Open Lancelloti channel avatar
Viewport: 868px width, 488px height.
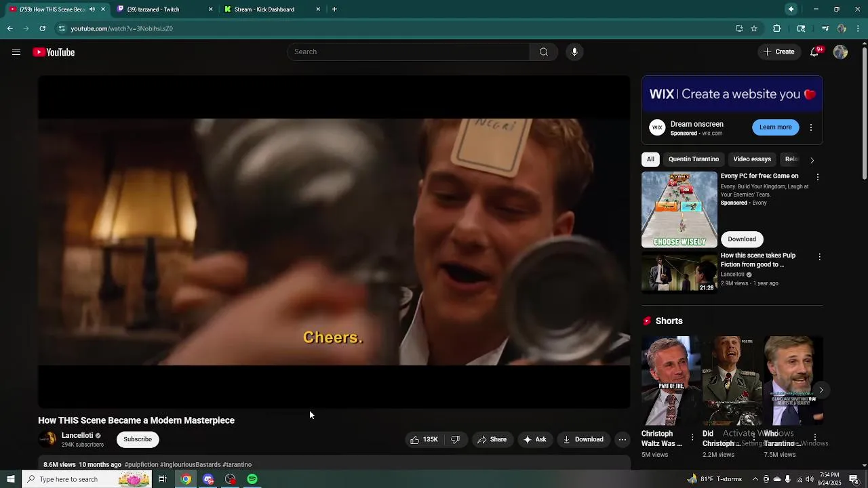pyautogui.click(x=47, y=439)
